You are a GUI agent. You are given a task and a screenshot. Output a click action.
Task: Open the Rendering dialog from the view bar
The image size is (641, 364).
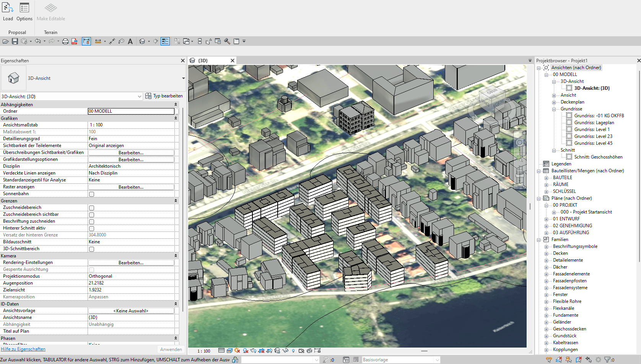tap(253, 351)
